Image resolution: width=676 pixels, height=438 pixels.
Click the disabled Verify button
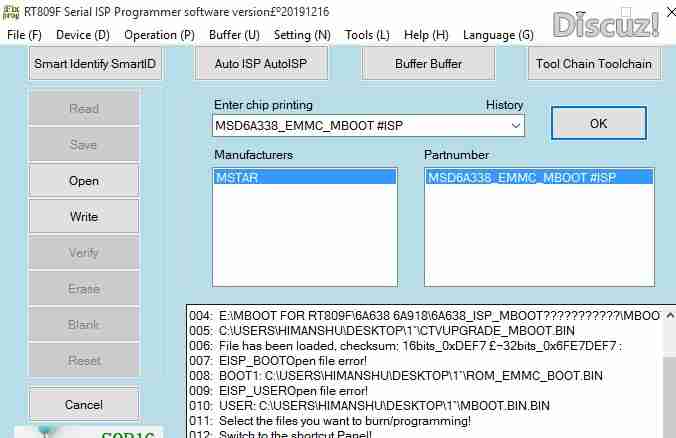point(84,253)
